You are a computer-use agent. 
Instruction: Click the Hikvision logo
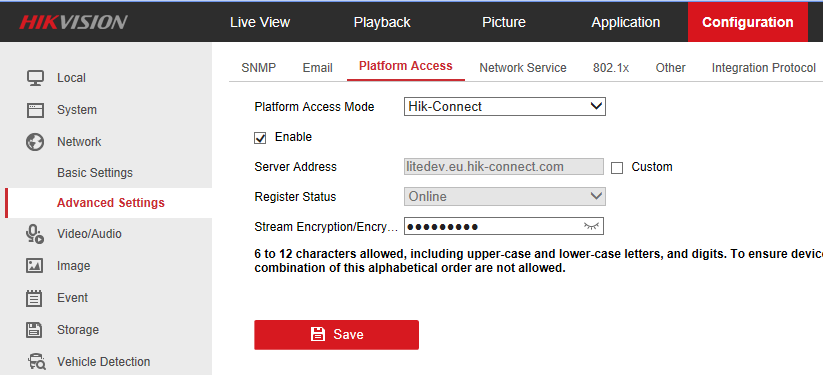point(73,22)
